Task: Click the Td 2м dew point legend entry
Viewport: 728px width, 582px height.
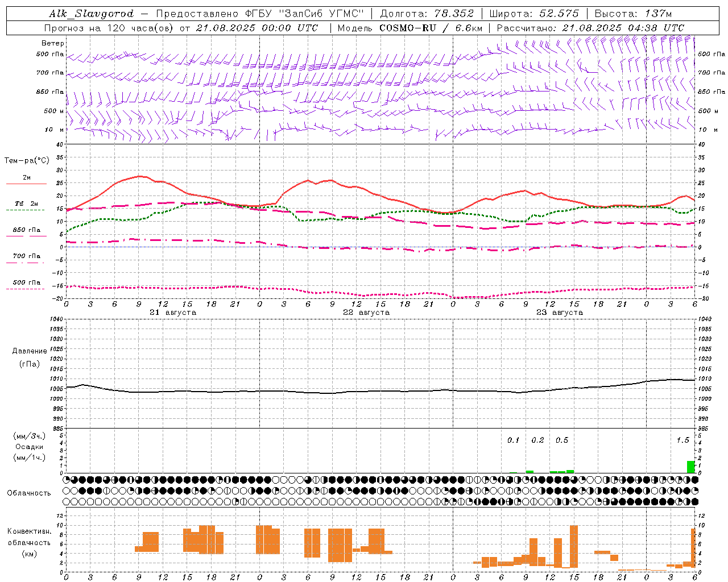Action: tap(26, 203)
